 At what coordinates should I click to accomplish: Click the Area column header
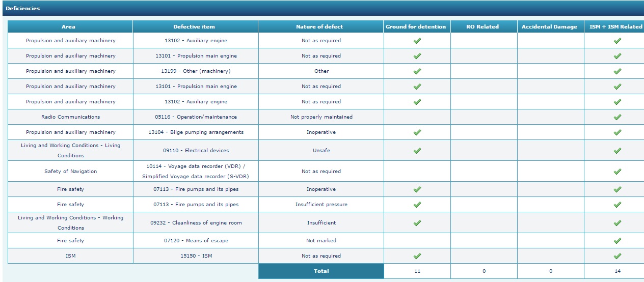pos(70,26)
